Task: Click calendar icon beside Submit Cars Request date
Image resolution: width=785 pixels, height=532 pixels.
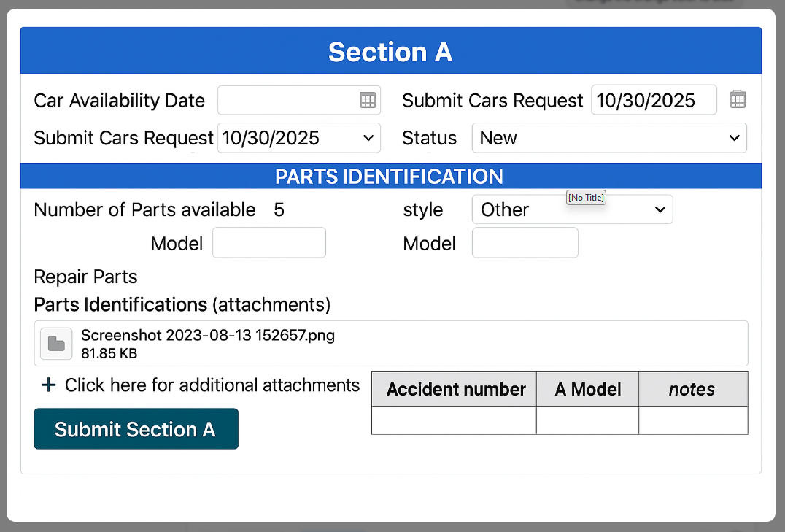Action: click(738, 100)
